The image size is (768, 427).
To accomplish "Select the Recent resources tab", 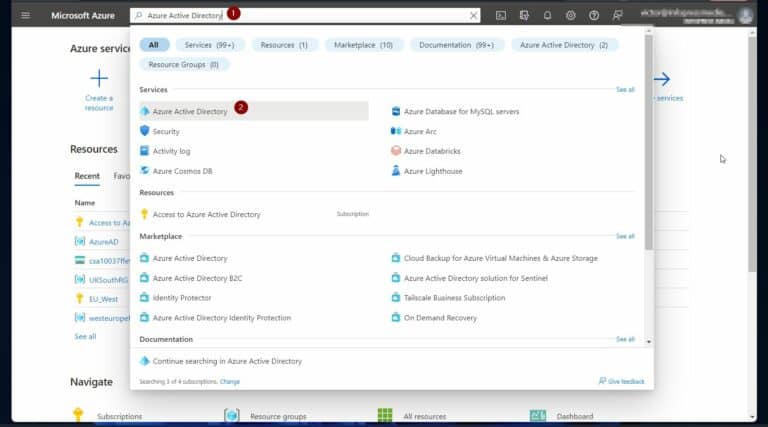I will pyautogui.click(x=87, y=176).
